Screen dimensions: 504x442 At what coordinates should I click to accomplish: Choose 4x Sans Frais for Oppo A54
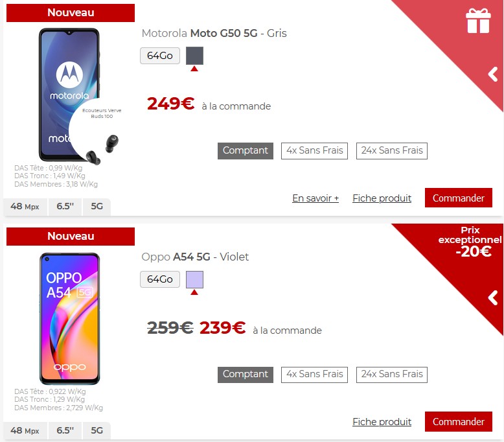click(314, 375)
